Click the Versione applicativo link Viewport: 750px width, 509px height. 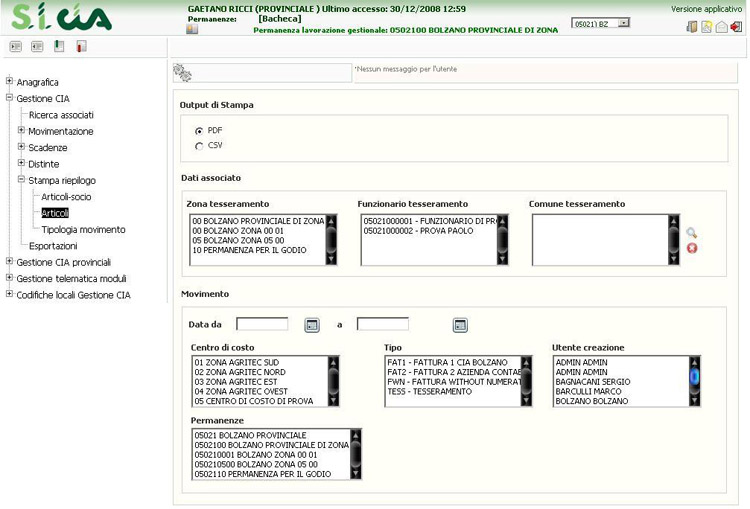706,9
